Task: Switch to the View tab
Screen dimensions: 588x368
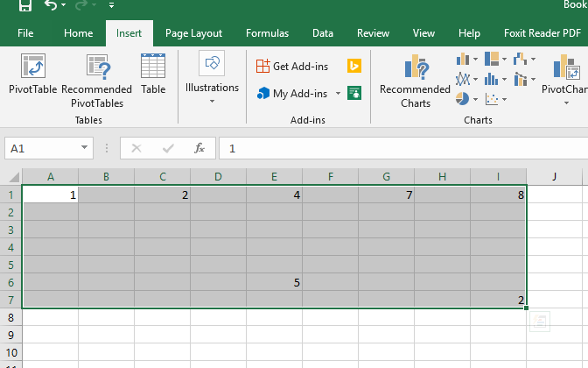Action: 423,33
